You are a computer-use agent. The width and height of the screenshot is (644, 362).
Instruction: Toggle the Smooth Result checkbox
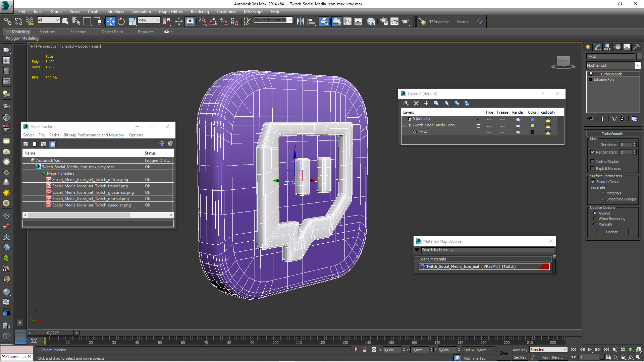coord(593,182)
